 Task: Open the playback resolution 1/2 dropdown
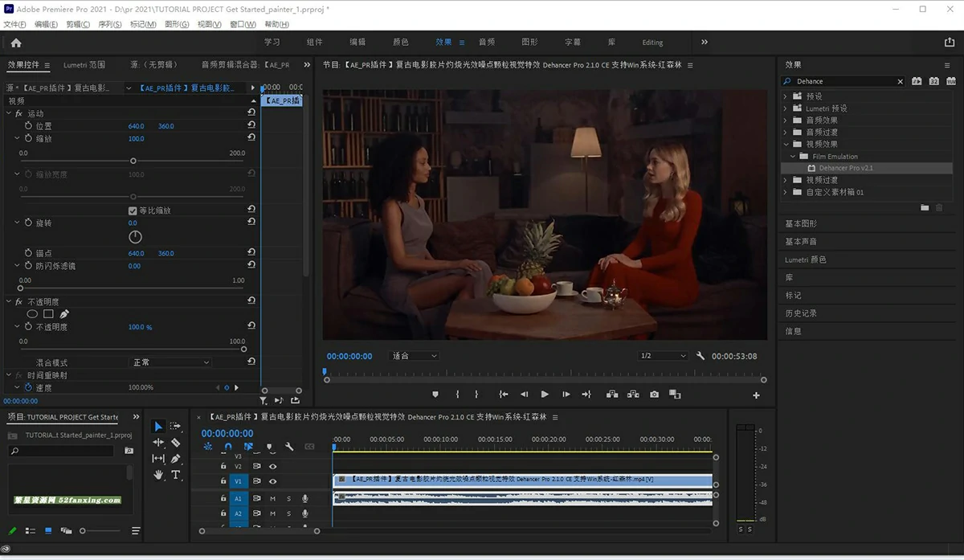tap(663, 356)
